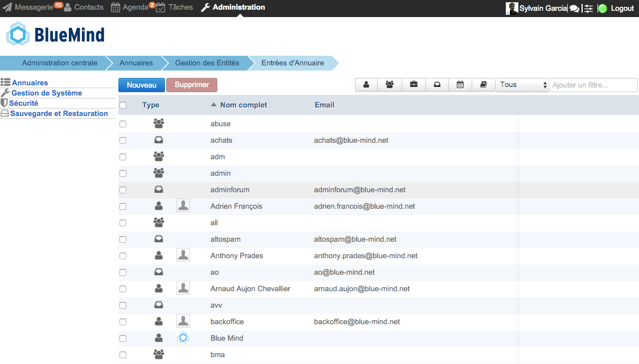This screenshot has height=364, width=639.
Task: Open the Tous filter dropdown
Action: (523, 85)
